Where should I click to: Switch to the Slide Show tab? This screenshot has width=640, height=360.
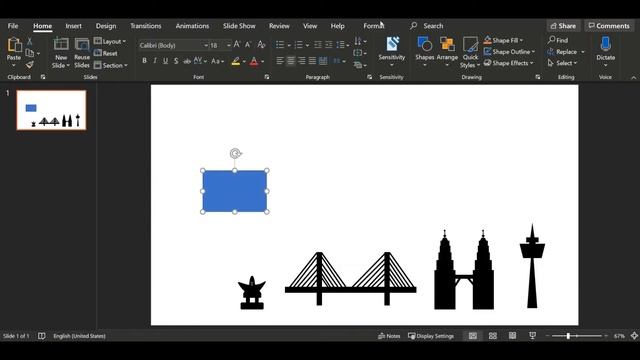click(x=239, y=26)
